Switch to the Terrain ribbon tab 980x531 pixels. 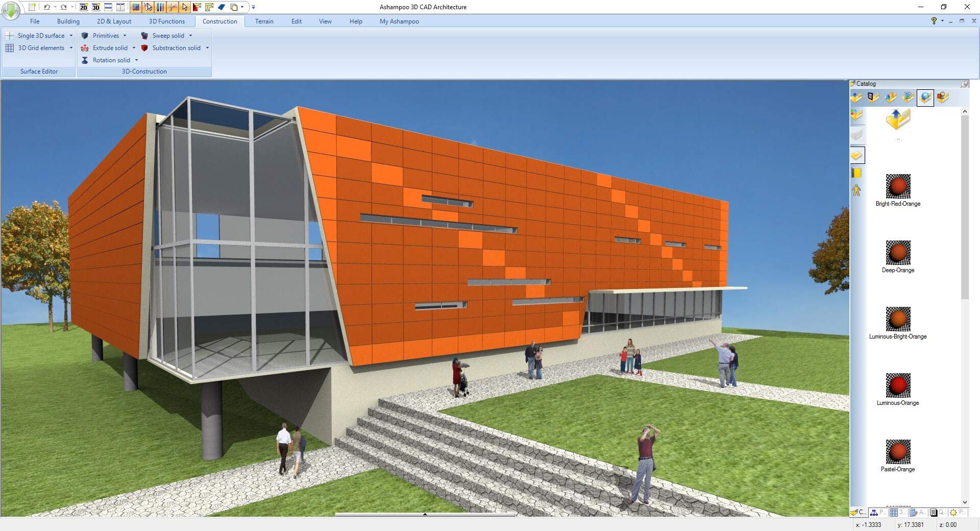[264, 21]
